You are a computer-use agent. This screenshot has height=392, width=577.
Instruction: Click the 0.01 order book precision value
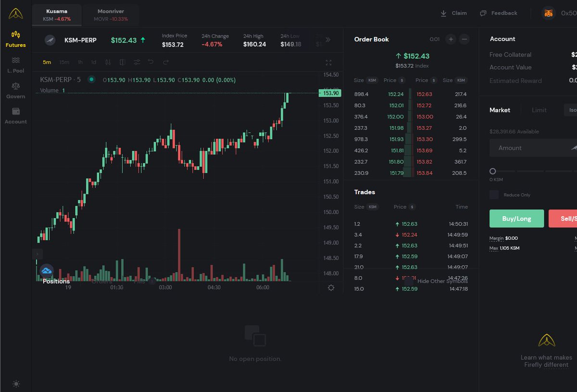coord(435,39)
